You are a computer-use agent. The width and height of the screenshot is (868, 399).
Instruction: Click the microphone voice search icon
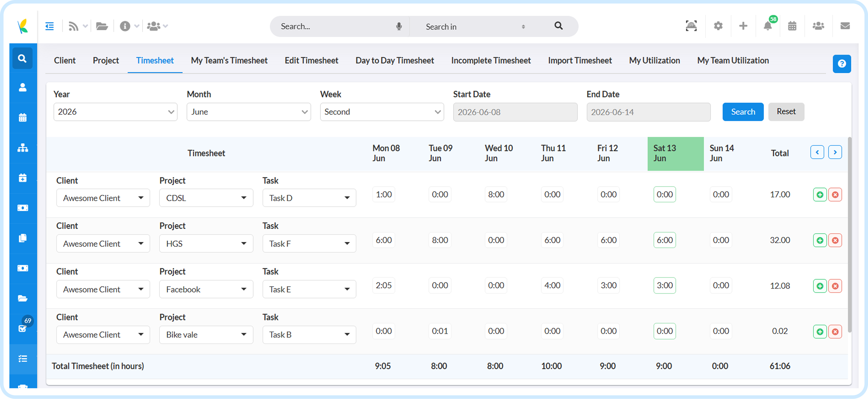coord(399,26)
